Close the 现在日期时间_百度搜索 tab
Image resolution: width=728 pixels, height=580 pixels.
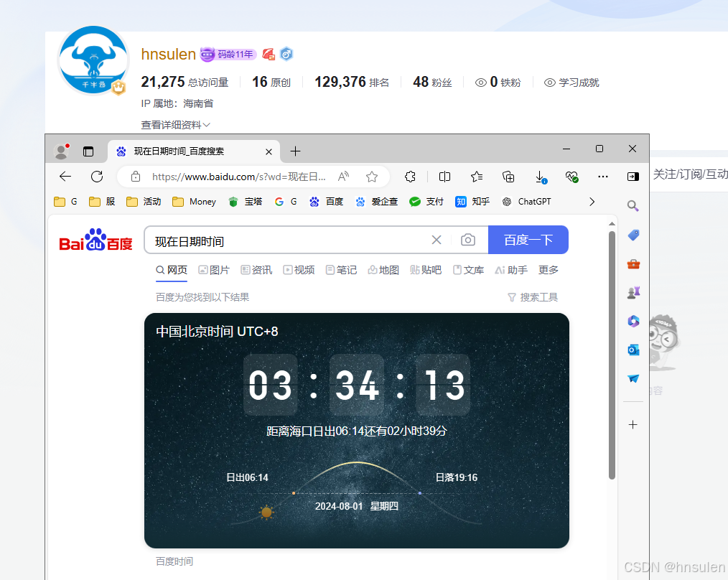[269, 152]
